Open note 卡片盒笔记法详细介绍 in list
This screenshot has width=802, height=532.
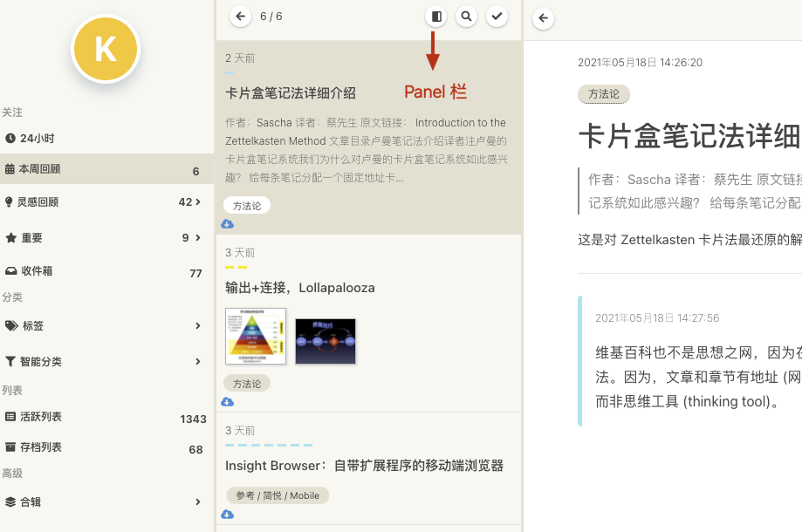coord(291,93)
